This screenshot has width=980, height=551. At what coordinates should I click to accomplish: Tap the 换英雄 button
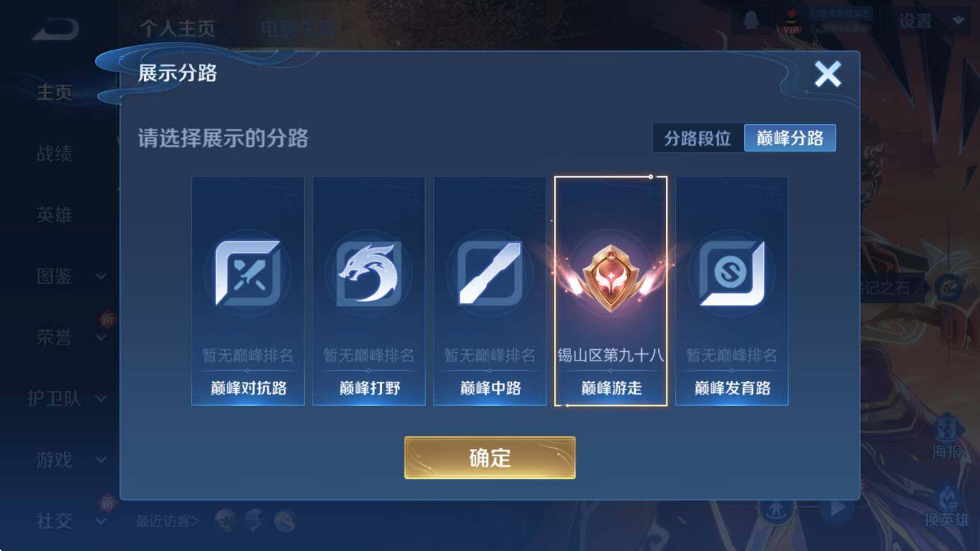[x=947, y=506]
